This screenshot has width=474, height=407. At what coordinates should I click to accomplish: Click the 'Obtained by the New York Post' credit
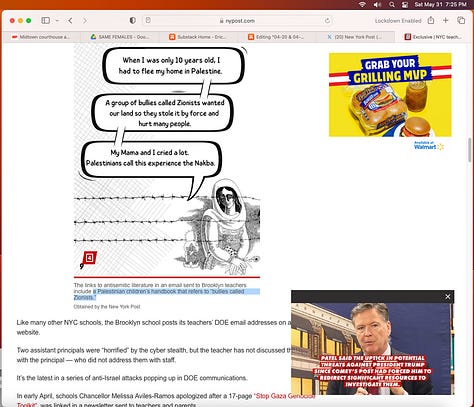(107, 307)
